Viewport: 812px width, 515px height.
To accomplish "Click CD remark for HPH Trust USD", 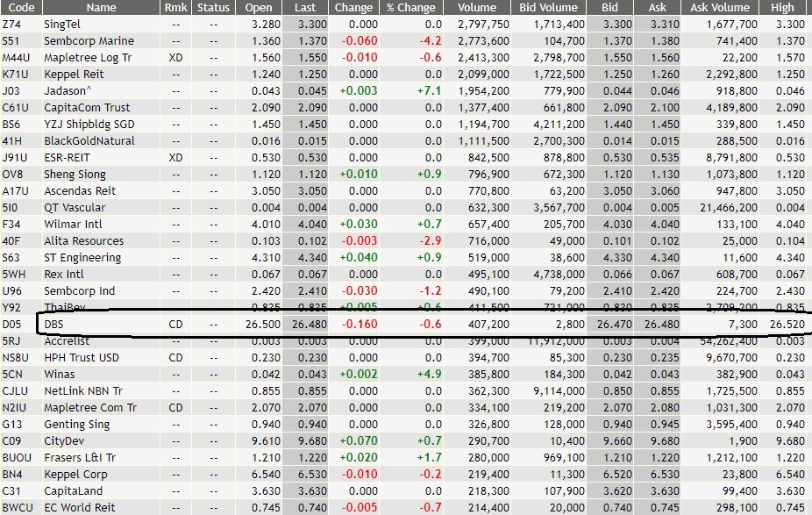I will pos(175,358).
